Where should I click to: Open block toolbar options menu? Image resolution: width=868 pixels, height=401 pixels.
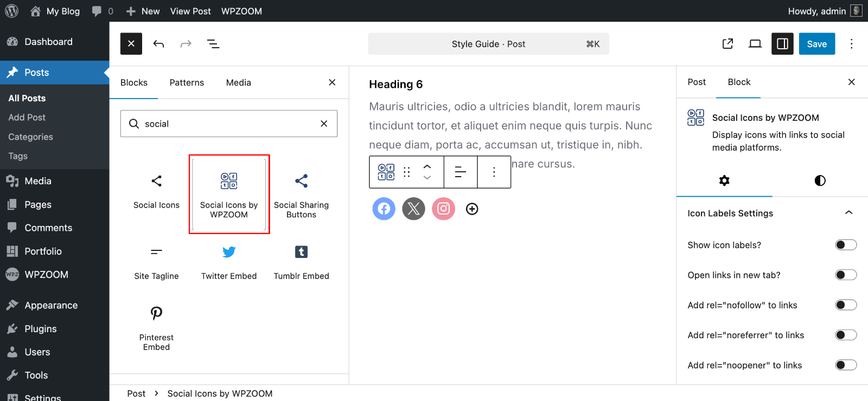[494, 172]
